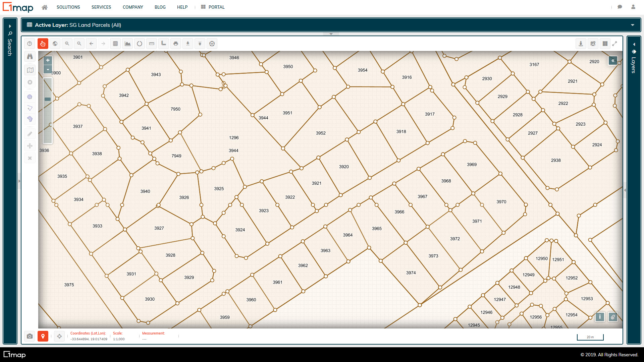Open the user account icon

tap(633, 7)
